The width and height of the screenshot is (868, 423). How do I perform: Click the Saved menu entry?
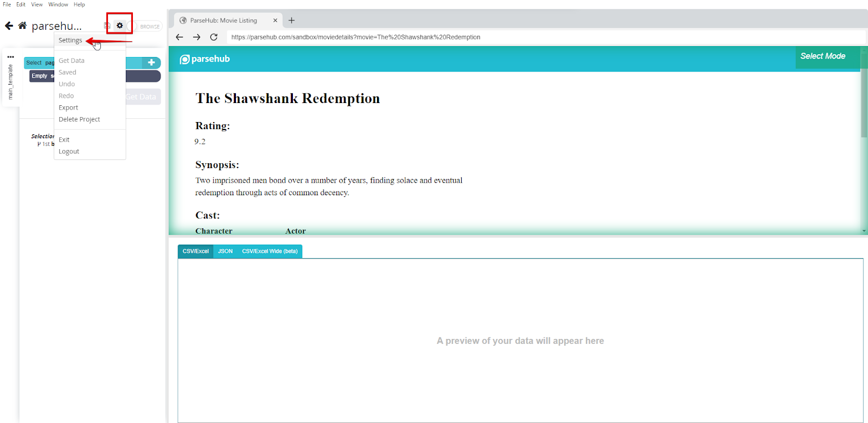[67, 72]
